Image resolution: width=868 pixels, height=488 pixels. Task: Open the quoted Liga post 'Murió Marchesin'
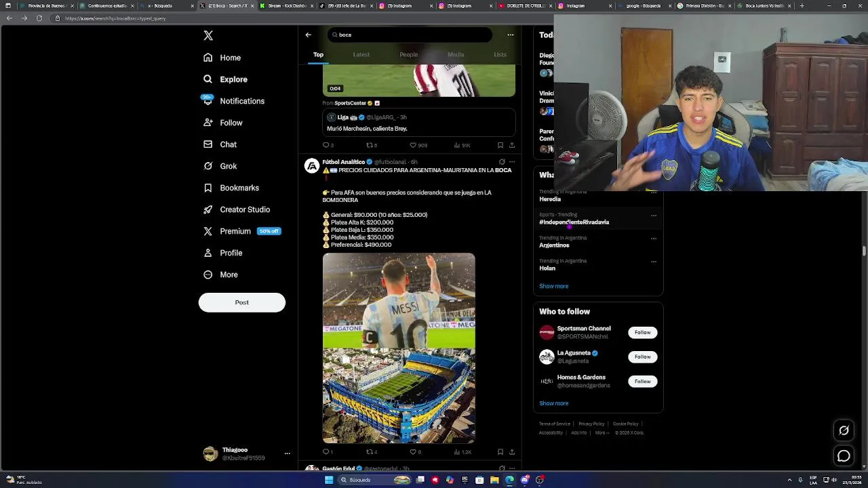419,123
